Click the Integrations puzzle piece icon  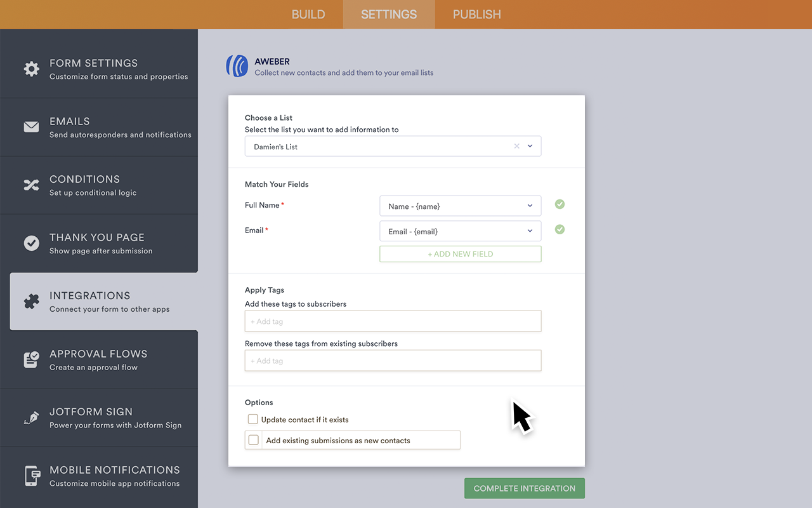pos(31,302)
